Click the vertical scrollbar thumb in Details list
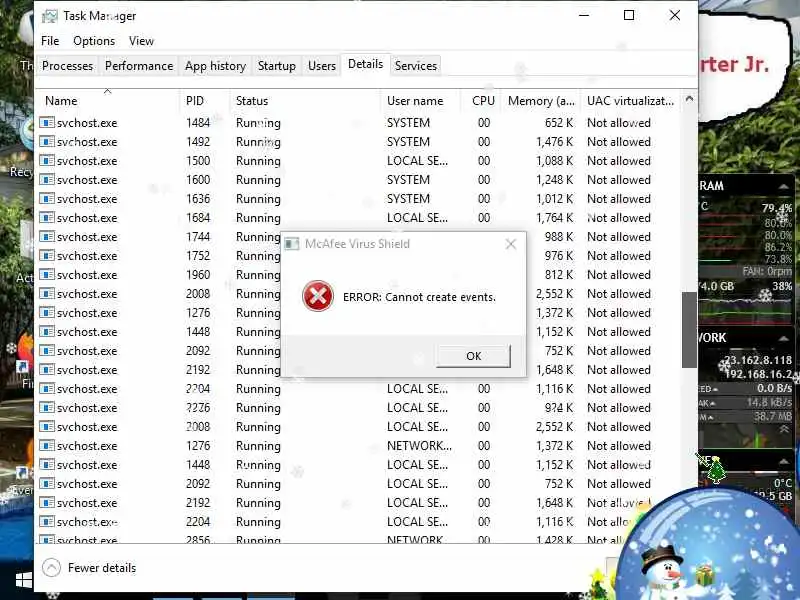This screenshot has width=800, height=600. click(689, 330)
